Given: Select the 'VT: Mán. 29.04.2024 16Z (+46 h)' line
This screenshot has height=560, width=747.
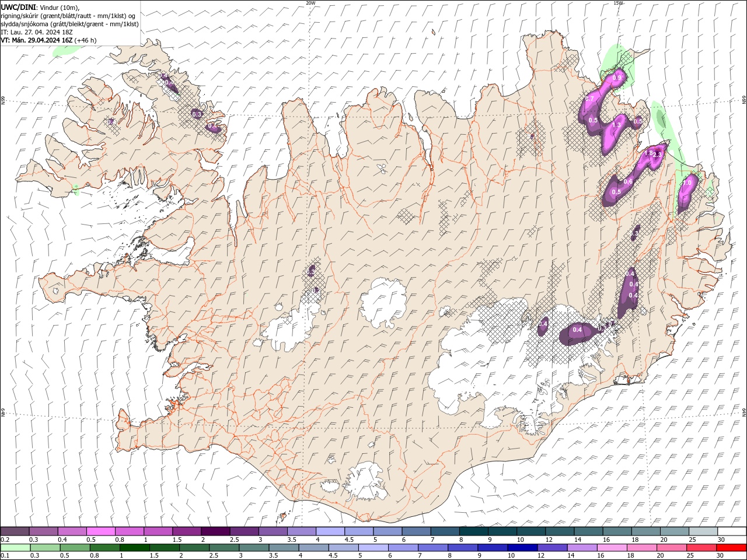Looking at the screenshot, I should [x=49, y=40].
